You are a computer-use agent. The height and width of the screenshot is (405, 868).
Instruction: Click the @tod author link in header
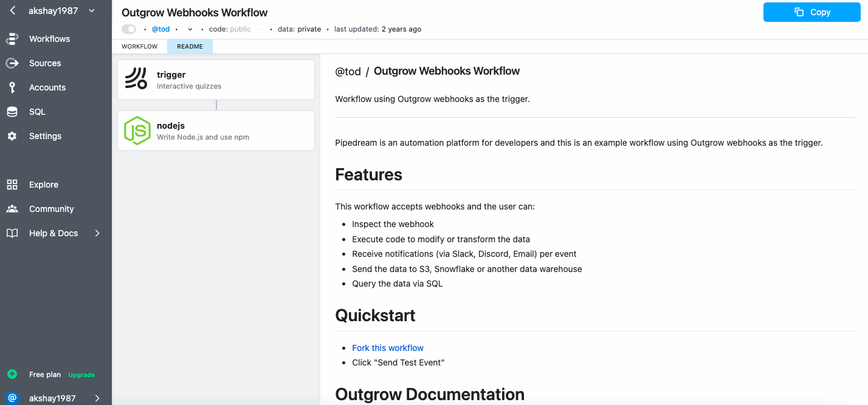pos(160,29)
